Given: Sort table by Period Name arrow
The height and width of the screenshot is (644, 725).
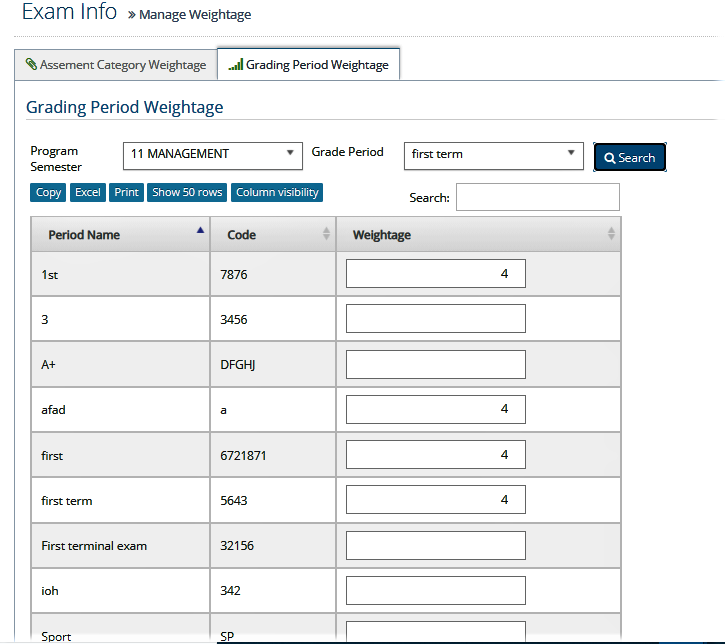Looking at the screenshot, I should [200, 230].
